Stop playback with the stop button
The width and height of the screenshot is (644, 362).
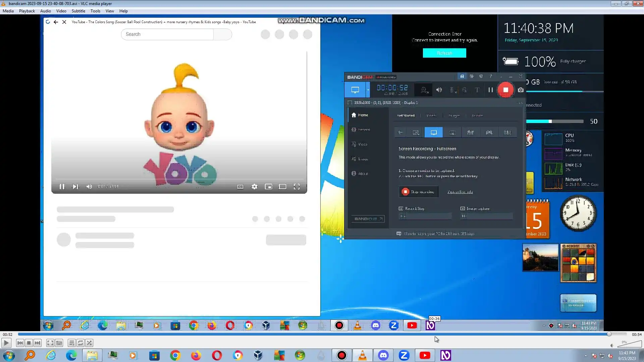click(x=29, y=343)
